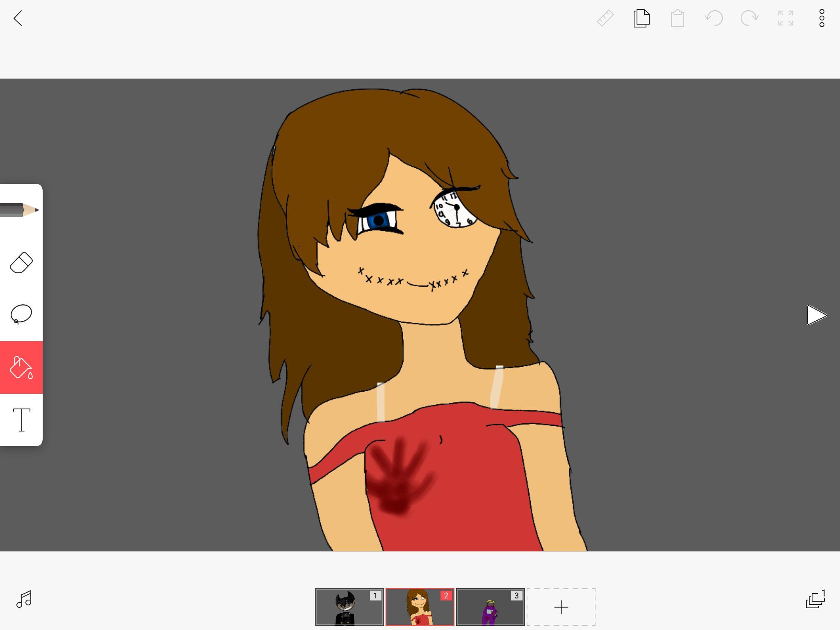This screenshot has height=630, width=840.
Task: Undo the last action
Action: pos(714,18)
